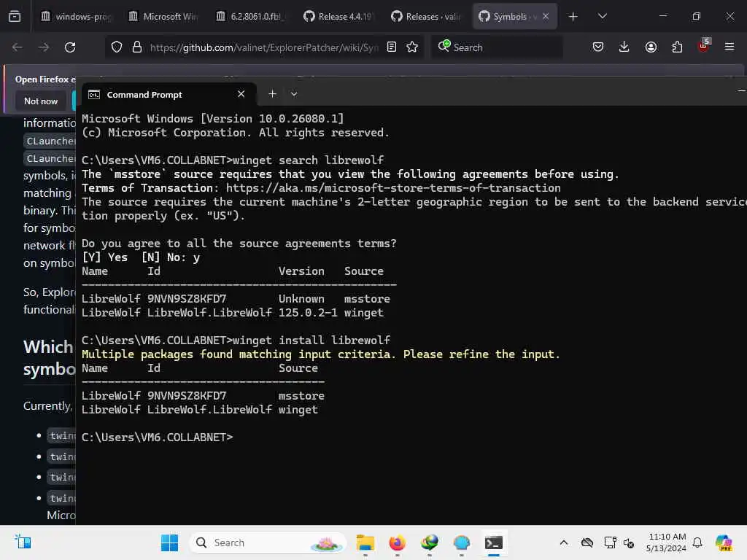Add a new terminal tab
This screenshot has height=560, width=747.
pos(272,94)
